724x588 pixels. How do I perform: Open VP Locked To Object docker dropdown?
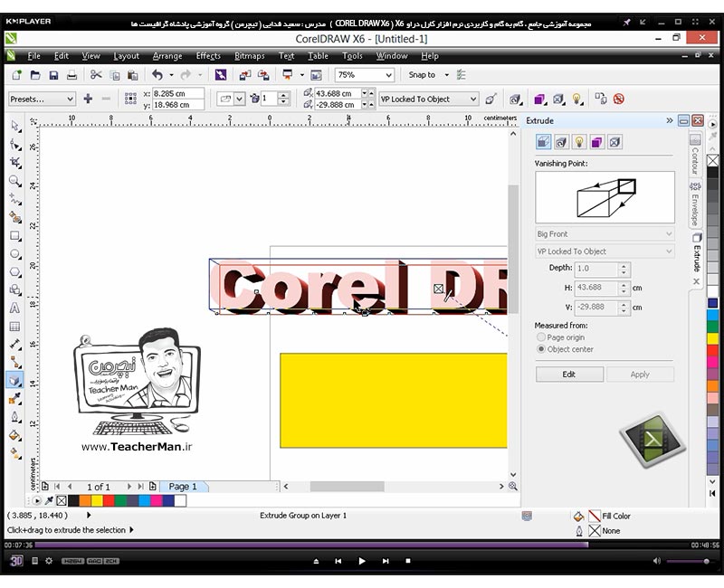pos(605,251)
